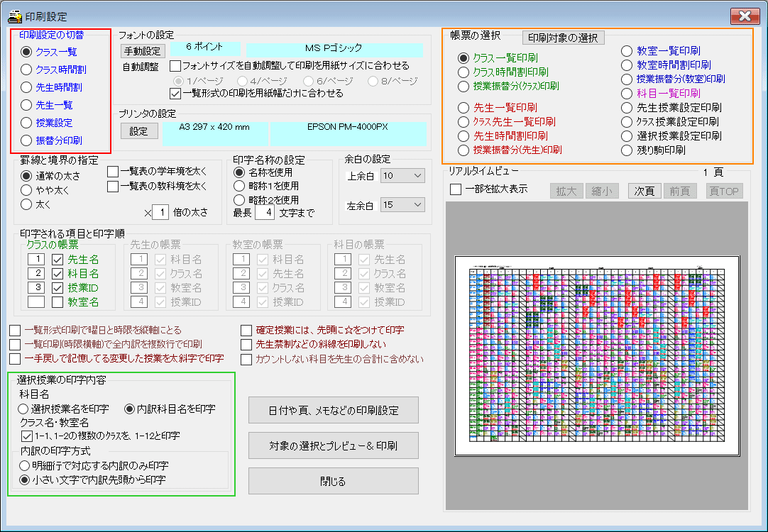Select 明細行で対応する内訳のみ印字
Image resolution: width=768 pixels, height=532 pixels.
[x=25, y=465]
